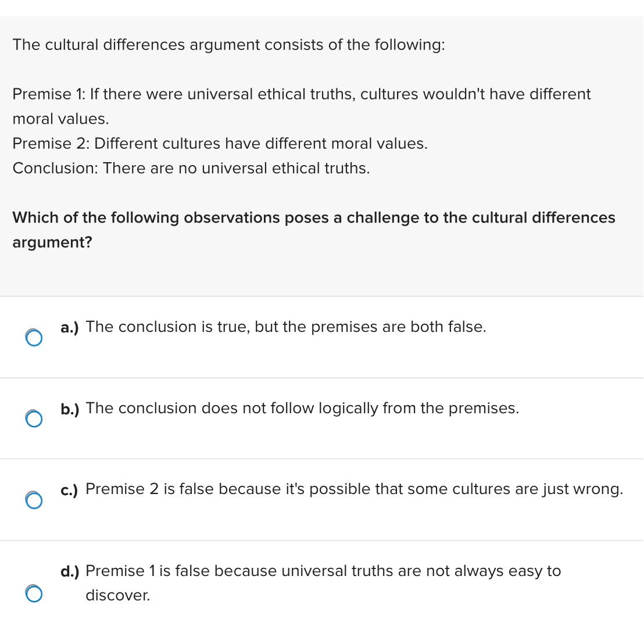Click the 'moral values.' continuation of Premise 1
The height and width of the screenshot is (644, 644).
click(x=61, y=119)
